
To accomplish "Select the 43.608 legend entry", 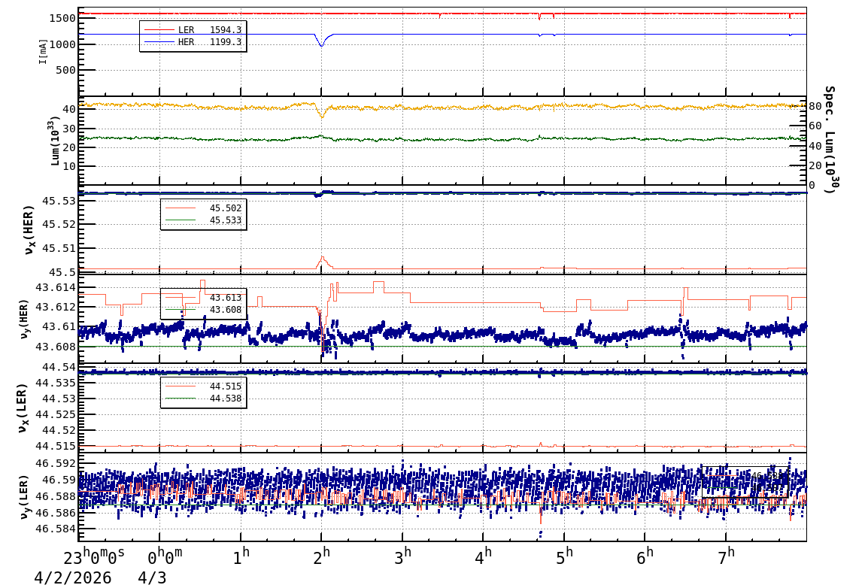I will tap(225, 310).
